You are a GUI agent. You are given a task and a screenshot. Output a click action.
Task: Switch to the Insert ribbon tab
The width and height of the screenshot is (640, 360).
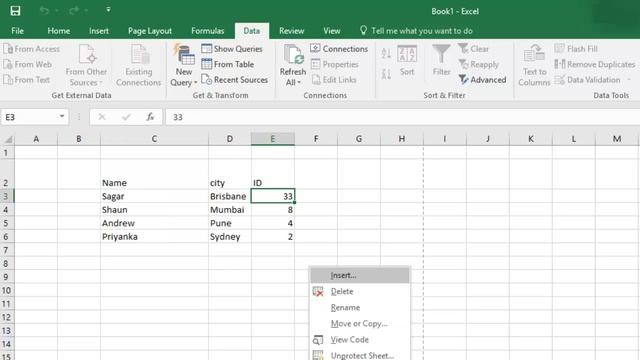tap(99, 31)
